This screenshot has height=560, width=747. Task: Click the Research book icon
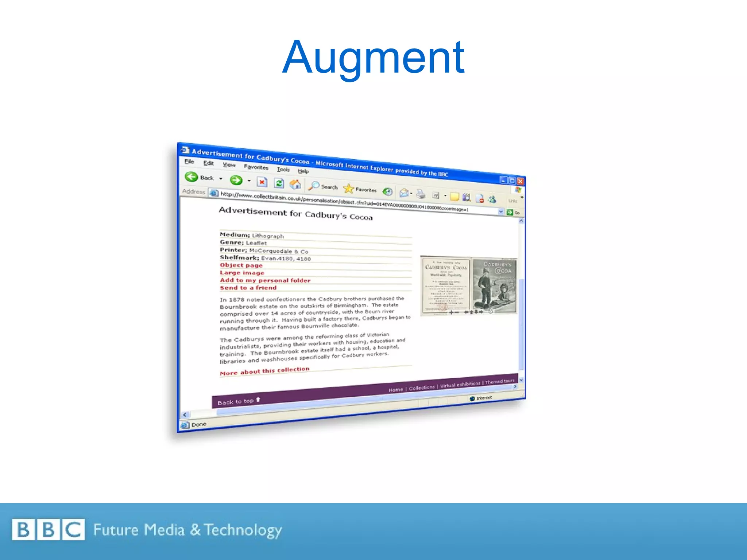(467, 197)
